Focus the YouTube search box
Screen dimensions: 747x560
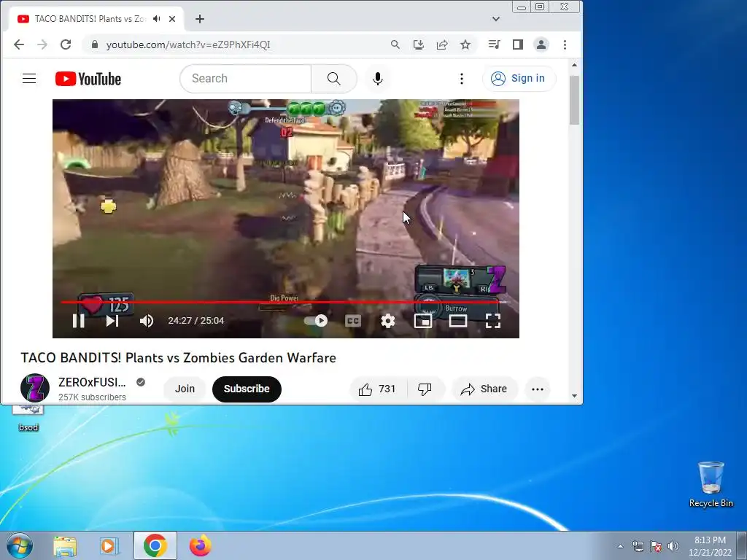point(246,79)
